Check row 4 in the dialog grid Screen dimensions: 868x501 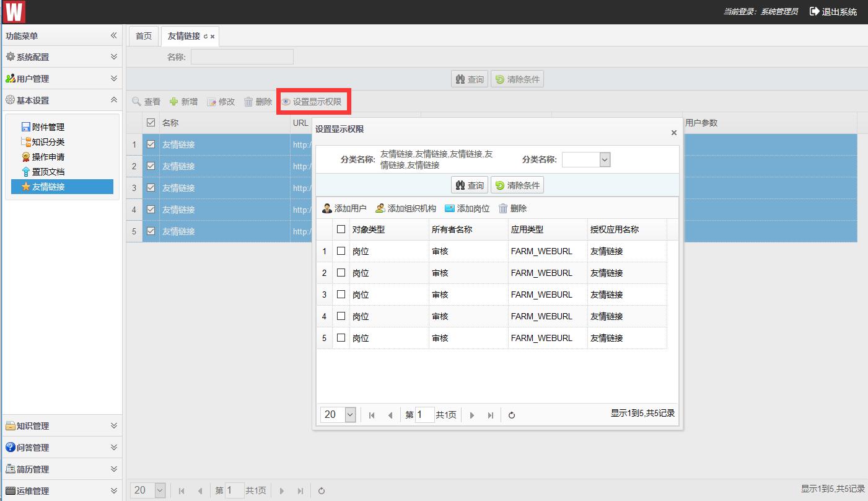click(341, 316)
